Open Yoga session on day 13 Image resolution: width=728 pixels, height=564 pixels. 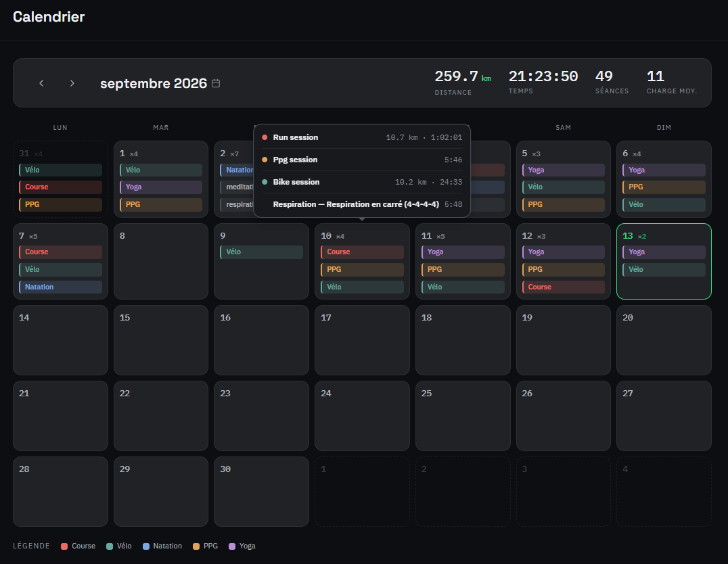pyautogui.click(x=664, y=252)
